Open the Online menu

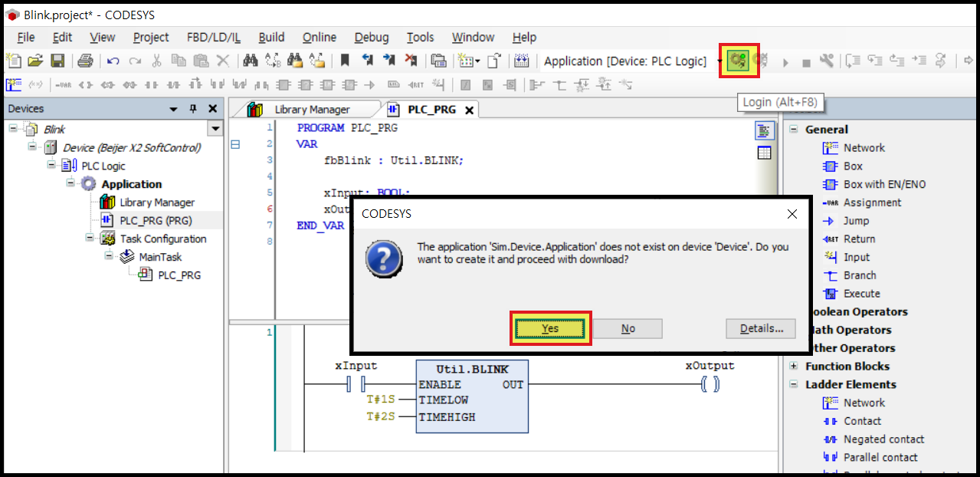coord(319,37)
